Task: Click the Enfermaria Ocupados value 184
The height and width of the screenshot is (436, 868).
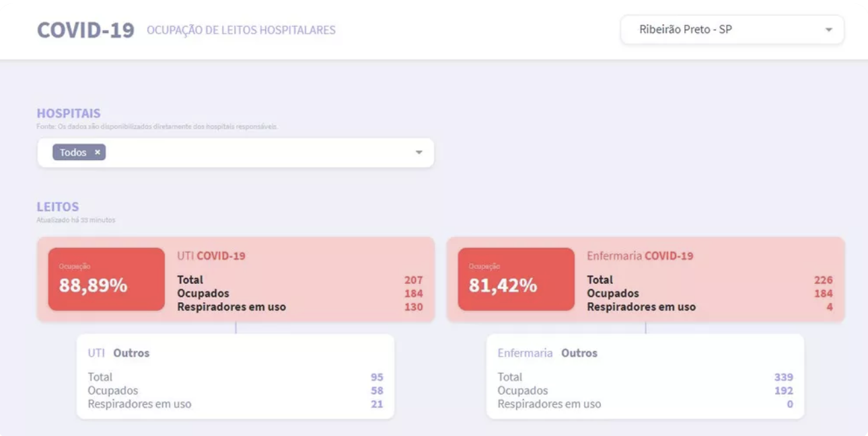Action: (825, 293)
